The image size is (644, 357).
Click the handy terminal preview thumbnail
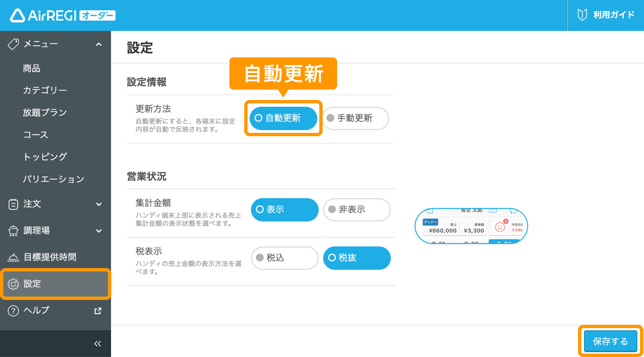(471, 226)
